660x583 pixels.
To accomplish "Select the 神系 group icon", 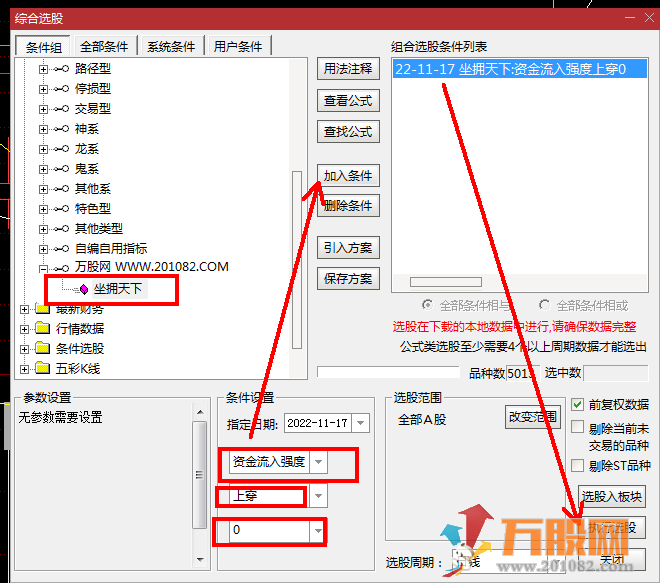I will coord(61,128).
